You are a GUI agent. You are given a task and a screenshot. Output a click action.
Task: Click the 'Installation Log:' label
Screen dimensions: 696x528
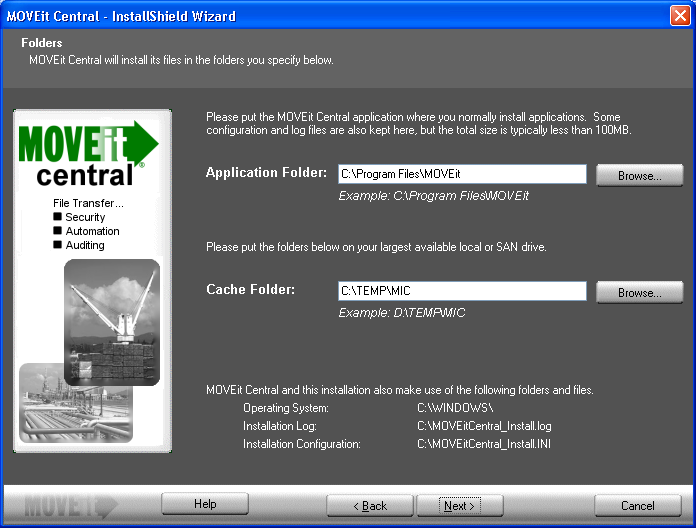coord(280,426)
